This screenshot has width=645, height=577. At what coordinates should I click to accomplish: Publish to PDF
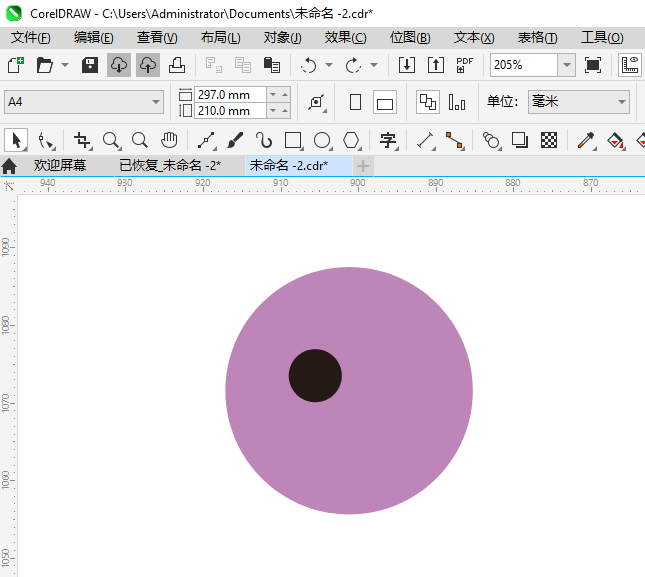point(464,65)
